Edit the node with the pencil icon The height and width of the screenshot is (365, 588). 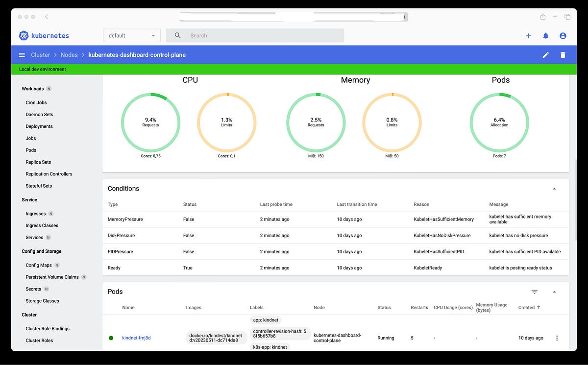pyautogui.click(x=545, y=55)
